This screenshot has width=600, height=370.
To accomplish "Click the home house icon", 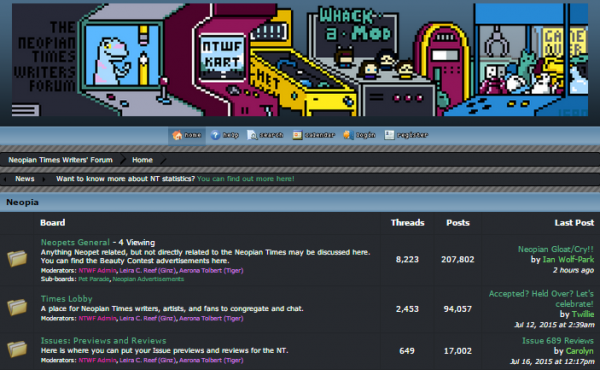I will (x=177, y=135).
